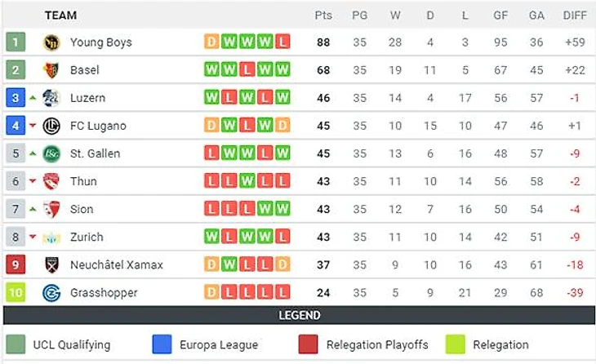Click Basel's first form result badge
This screenshot has height=364, width=596.
[x=211, y=70]
